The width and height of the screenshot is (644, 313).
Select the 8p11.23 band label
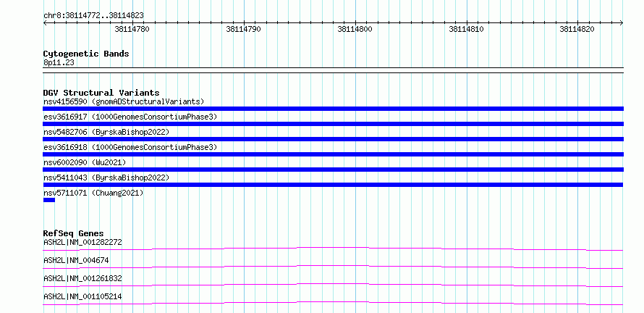point(59,63)
